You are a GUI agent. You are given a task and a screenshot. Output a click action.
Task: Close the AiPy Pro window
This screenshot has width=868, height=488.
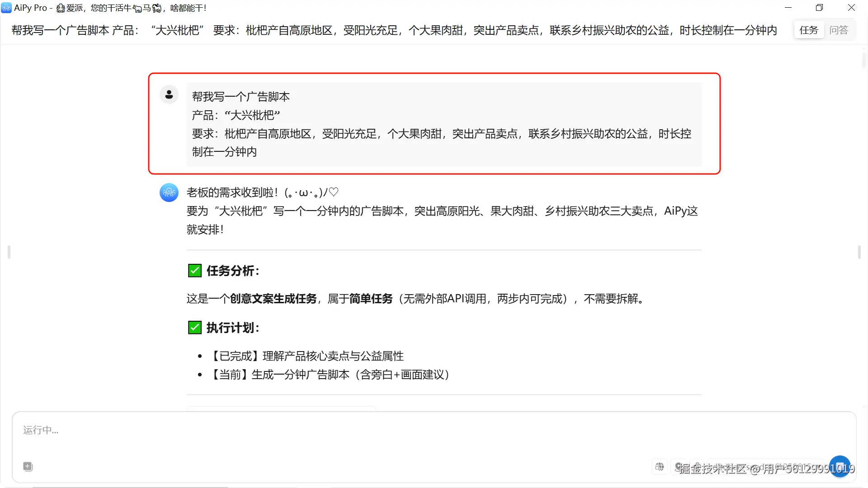click(851, 8)
